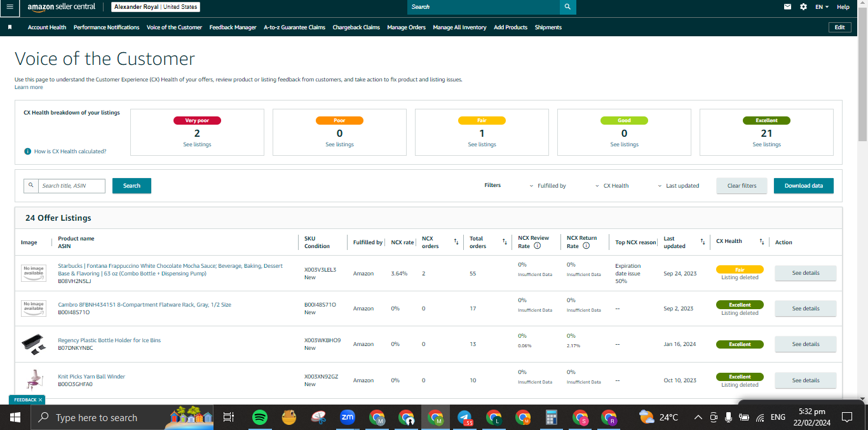The height and width of the screenshot is (430, 868).
Task: Open Shipments page
Action: 548,27
